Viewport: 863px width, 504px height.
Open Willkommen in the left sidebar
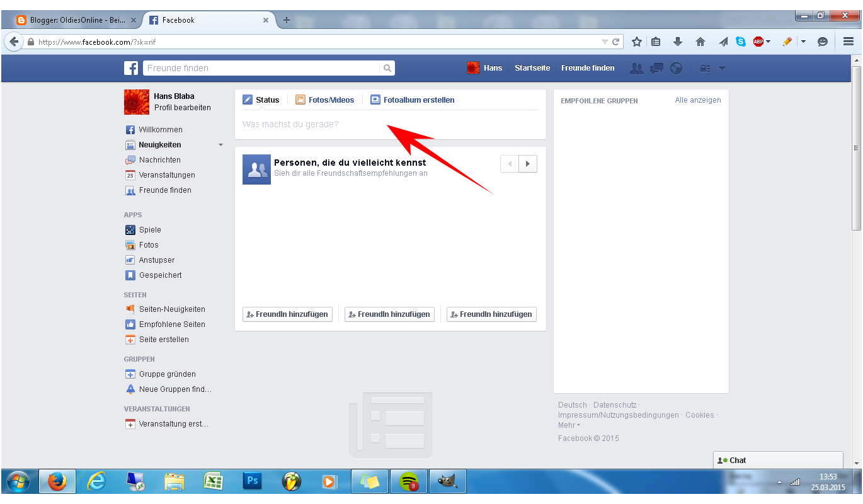(154, 130)
